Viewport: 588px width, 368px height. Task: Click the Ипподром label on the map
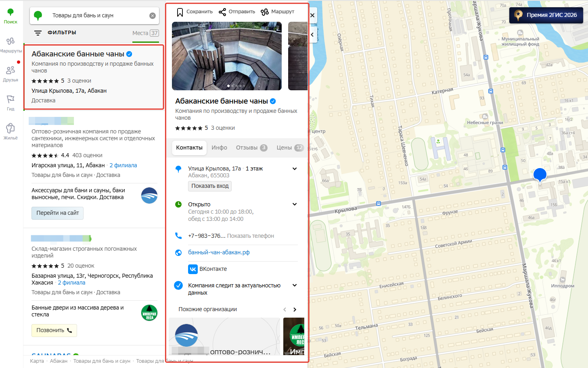[563, 286]
